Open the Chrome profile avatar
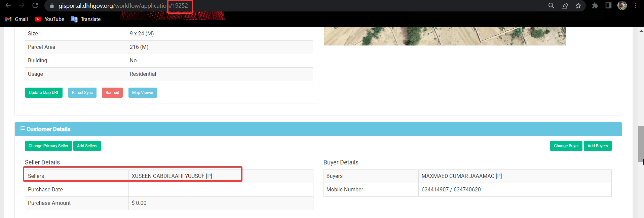This screenshot has width=644, height=218. [622, 6]
